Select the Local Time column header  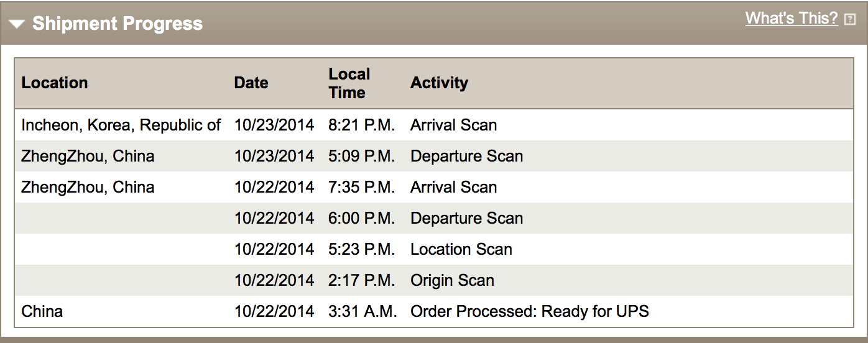coord(349,83)
